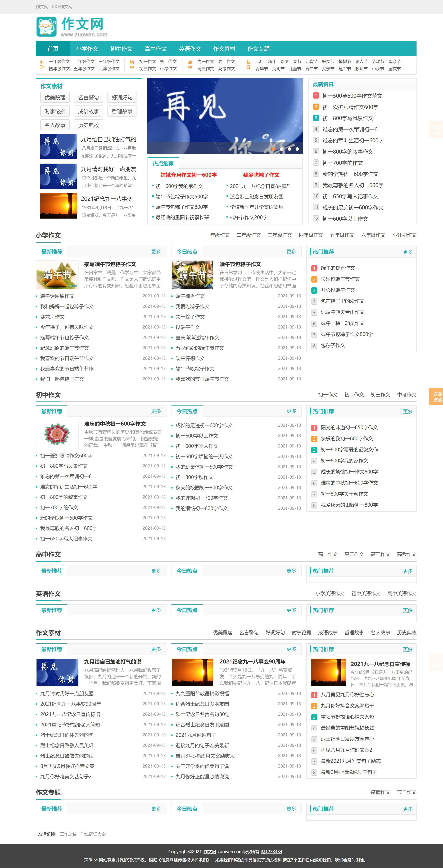Click the 名言警句 tag button
443x868 pixels.
(x=88, y=97)
